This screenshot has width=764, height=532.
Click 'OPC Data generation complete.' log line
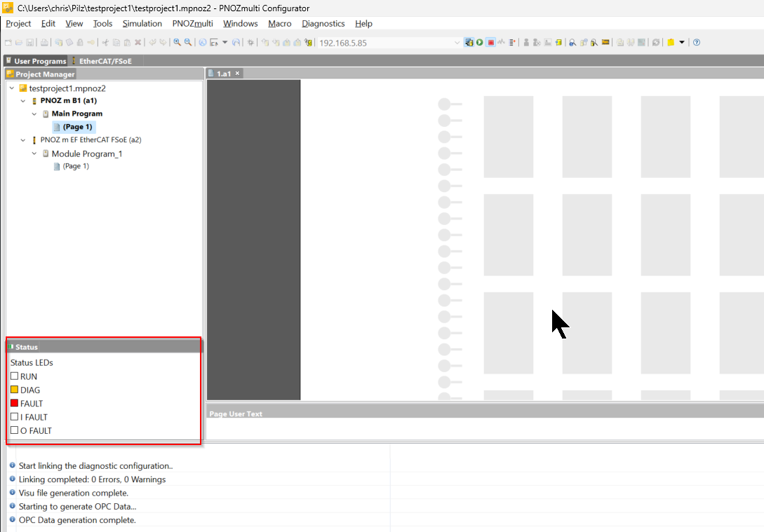(x=77, y=520)
